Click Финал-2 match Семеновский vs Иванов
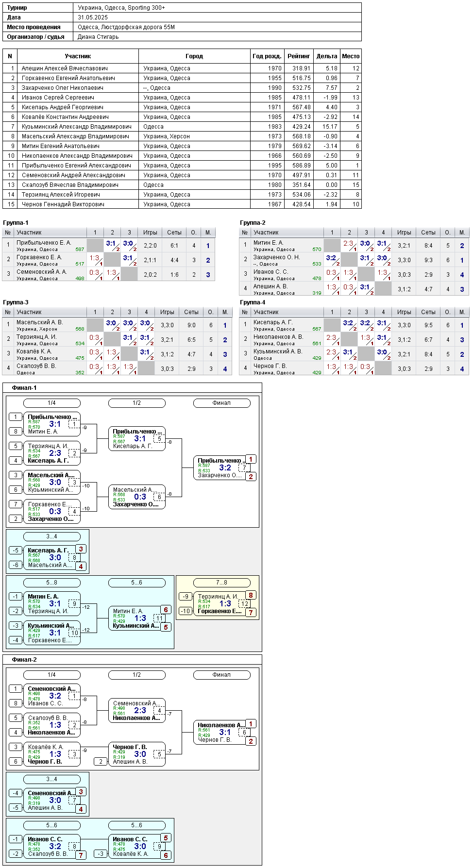The height and width of the screenshot is (868, 474). point(51,696)
